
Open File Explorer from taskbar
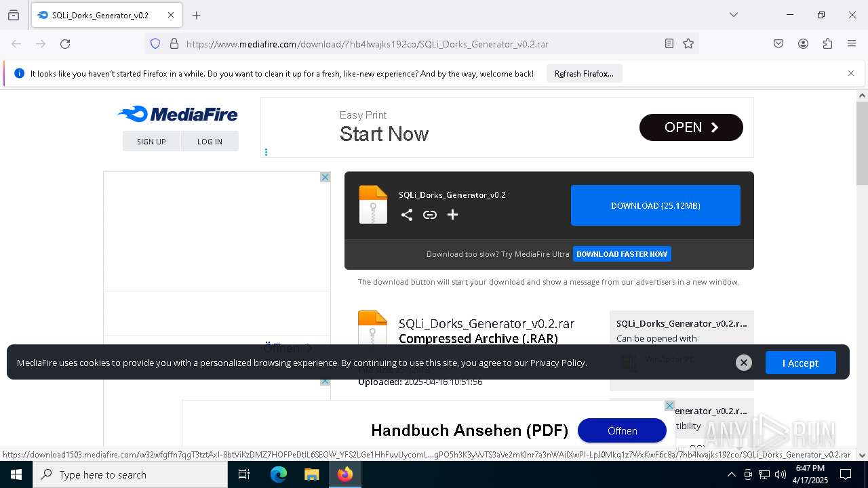[311, 474]
